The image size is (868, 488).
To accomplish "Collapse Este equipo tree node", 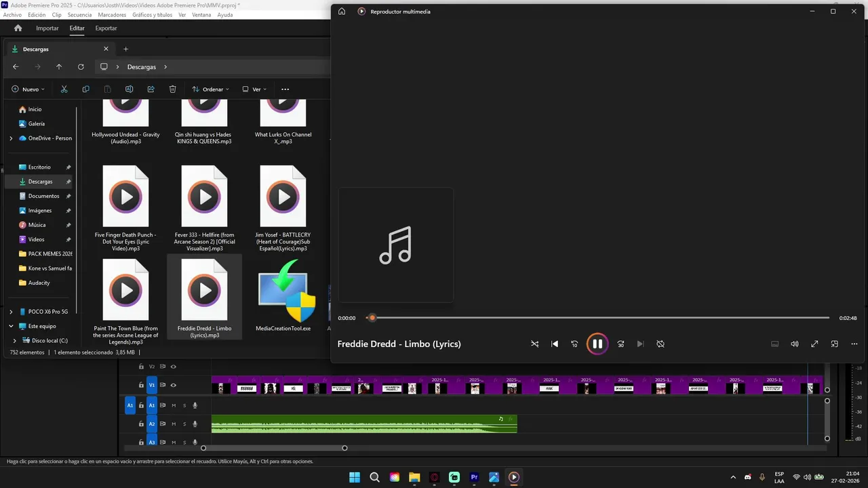I will coord(11,326).
